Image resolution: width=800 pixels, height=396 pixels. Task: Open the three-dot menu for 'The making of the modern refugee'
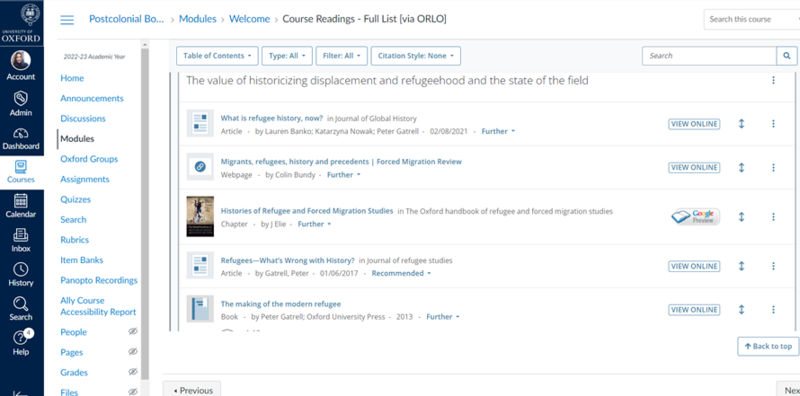(x=773, y=310)
